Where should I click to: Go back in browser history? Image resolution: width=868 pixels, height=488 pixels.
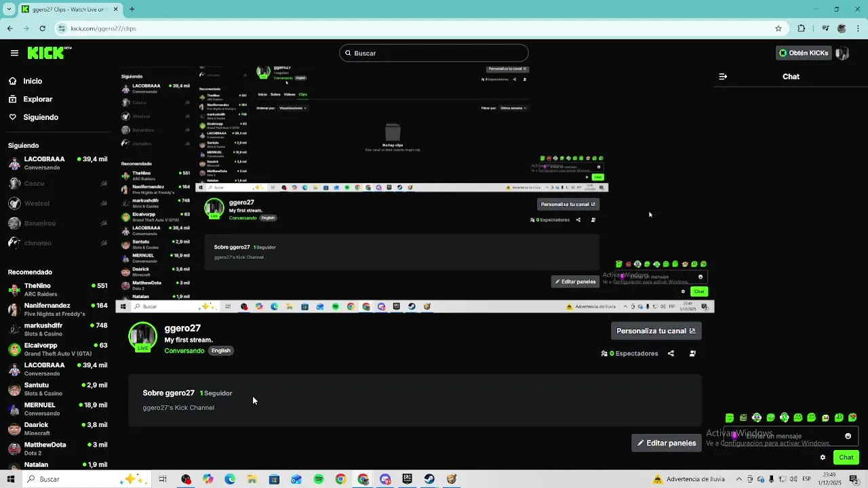(9, 28)
